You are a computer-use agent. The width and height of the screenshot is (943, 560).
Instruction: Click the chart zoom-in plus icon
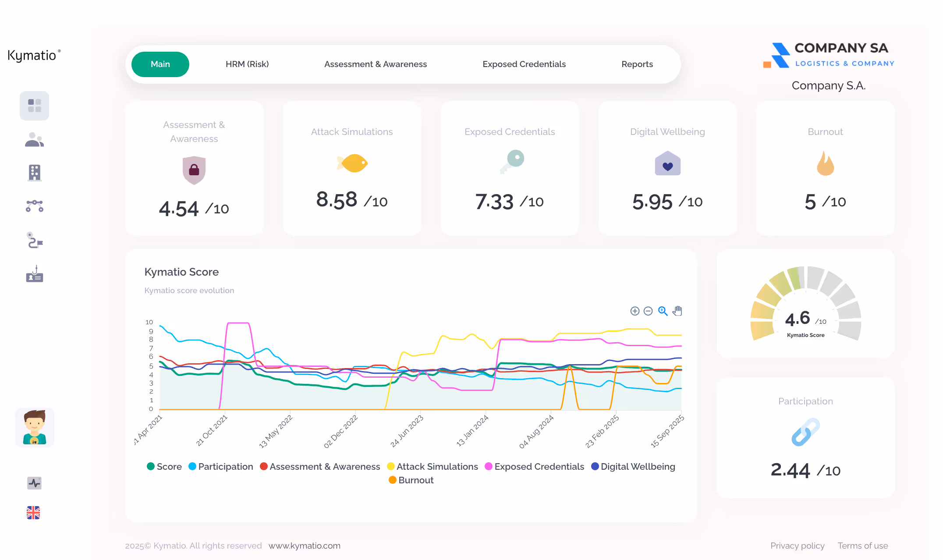[635, 311]
